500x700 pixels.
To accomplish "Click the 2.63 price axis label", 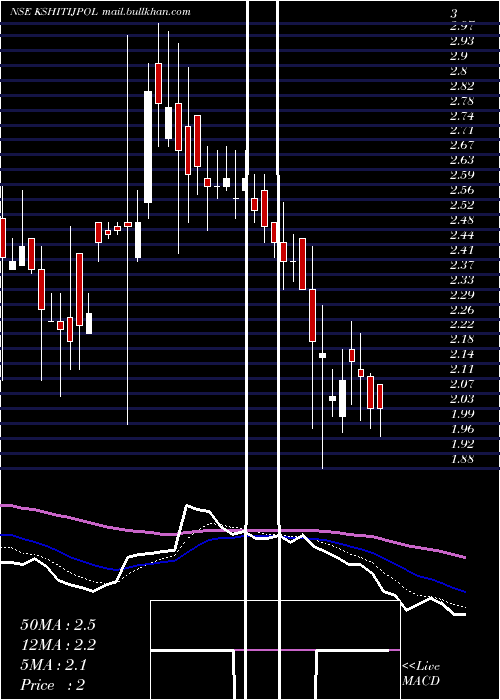I will coord(462,160).
